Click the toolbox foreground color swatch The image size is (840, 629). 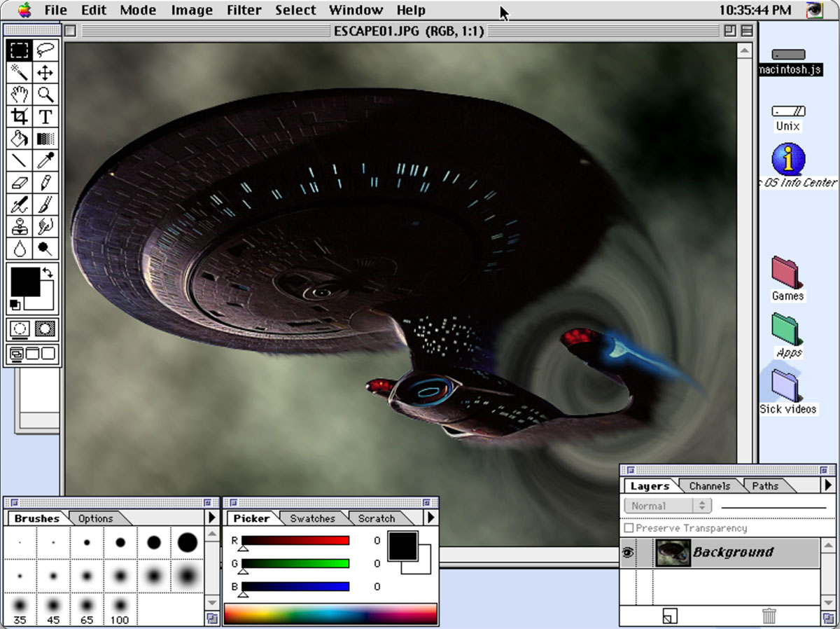click(24, 281)
